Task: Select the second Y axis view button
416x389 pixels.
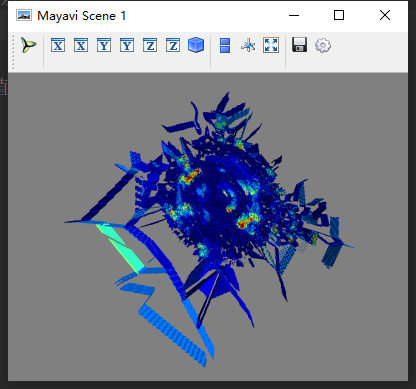Action: point(127,45)
